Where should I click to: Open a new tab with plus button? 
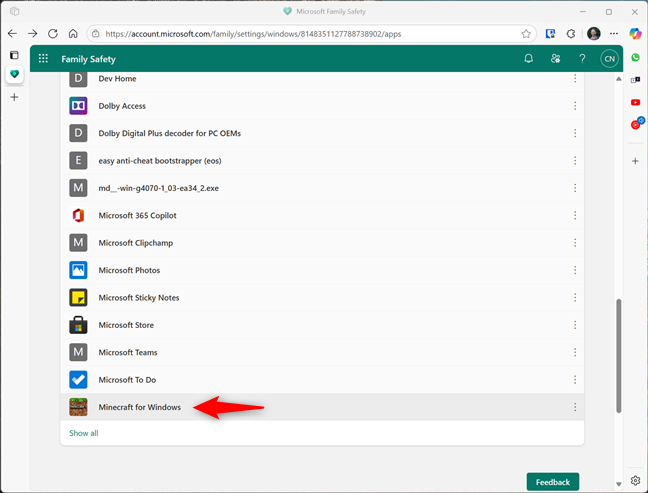(x=14, y=97)
